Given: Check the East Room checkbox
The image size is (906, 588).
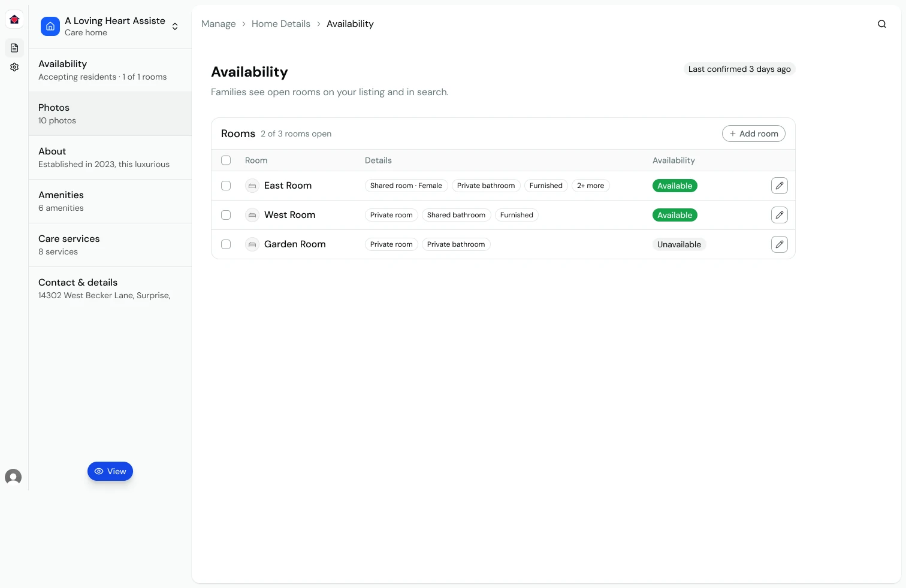Looking at the screenshot, I should 226,186.
